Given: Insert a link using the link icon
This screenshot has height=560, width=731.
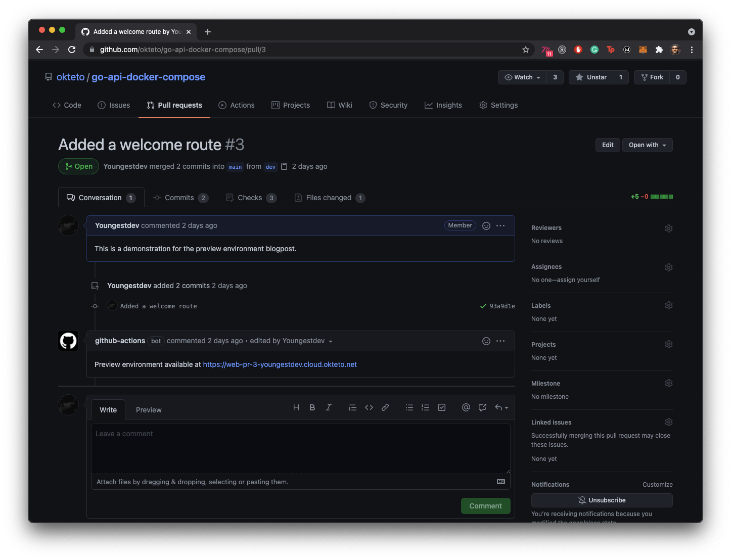Looking at the screenshot, I should 385,407.
